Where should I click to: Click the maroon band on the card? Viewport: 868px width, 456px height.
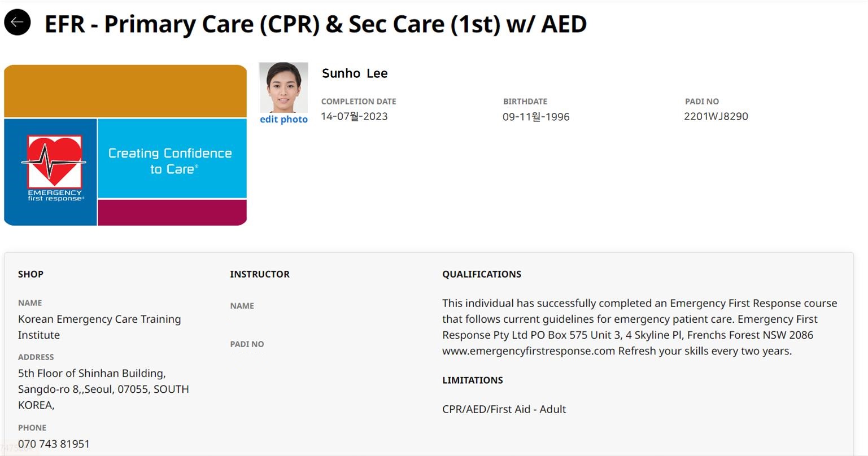[172, 212]
